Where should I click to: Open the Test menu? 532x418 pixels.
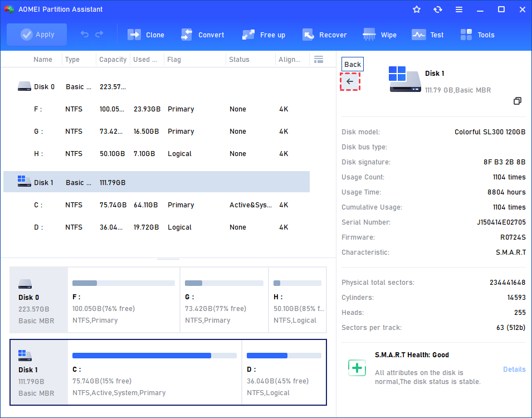pos(427,35)
